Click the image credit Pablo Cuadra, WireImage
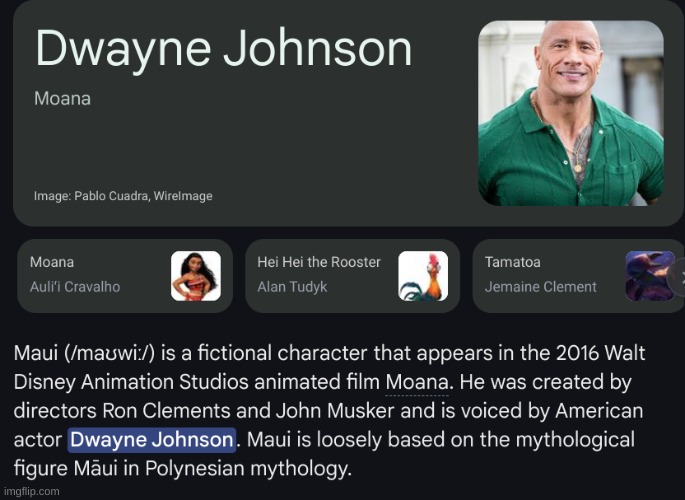This screenshot has height=500, width=685. [123, 196]
